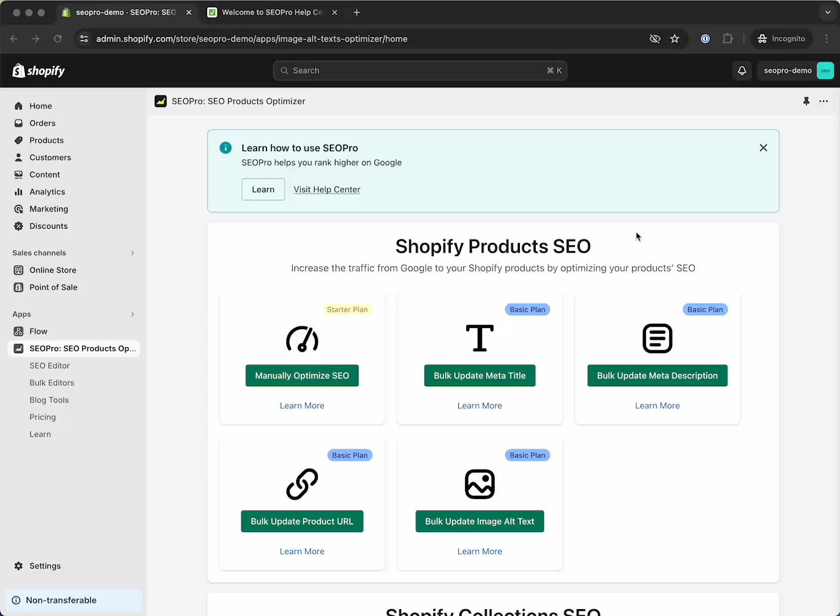Click the Product URL chain link icon
840x616 pixels.
point(302,484)
